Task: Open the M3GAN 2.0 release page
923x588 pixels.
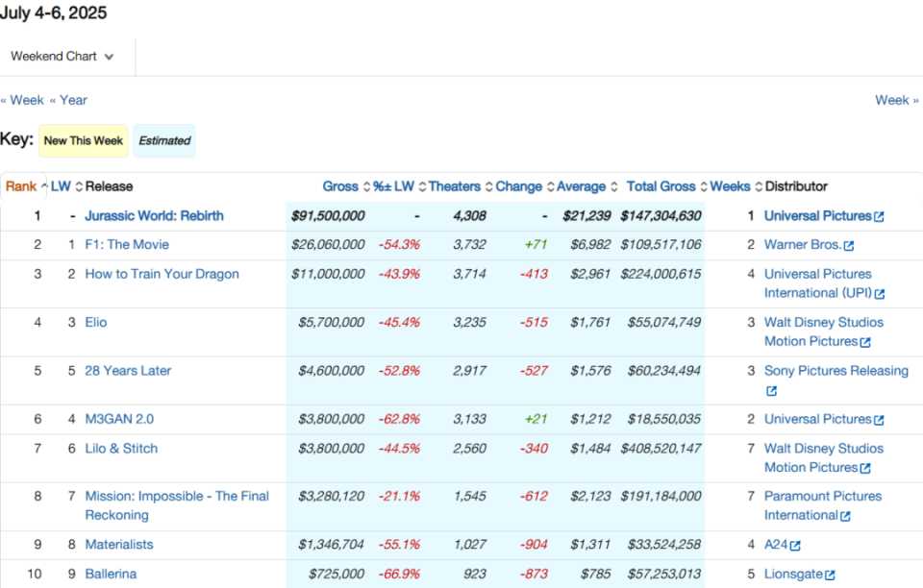Action: tap(119, 419)
